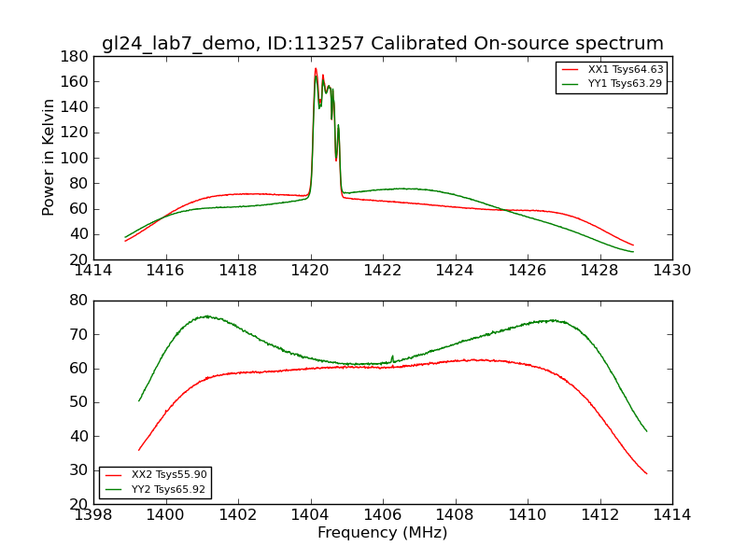This screenshot has height=560, width=747.
Task: Click the 180 tick label on top y-axis
Action: [75, 57]
